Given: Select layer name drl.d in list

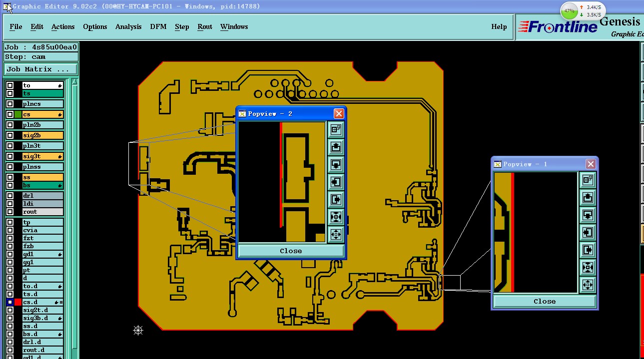Looking at the screenshot, I should (43, 342).
